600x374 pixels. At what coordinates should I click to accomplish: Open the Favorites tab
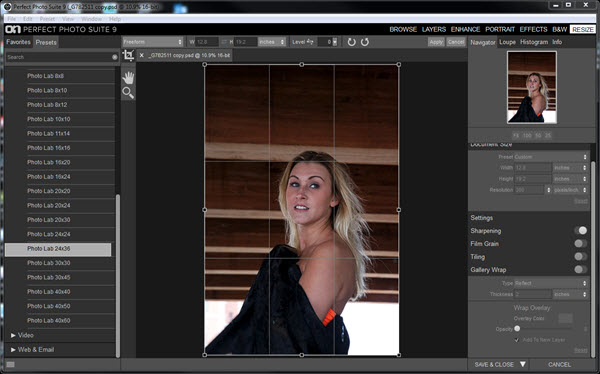(18, 42)
